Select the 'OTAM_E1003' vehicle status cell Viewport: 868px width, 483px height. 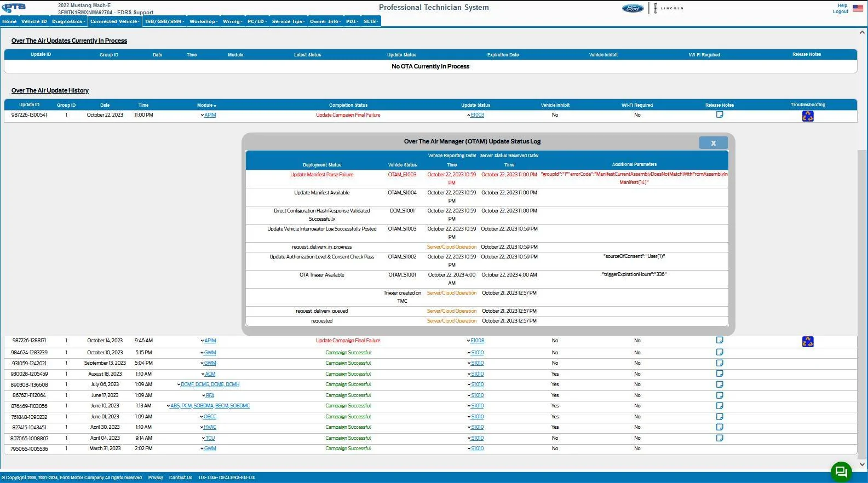[402, 175]
